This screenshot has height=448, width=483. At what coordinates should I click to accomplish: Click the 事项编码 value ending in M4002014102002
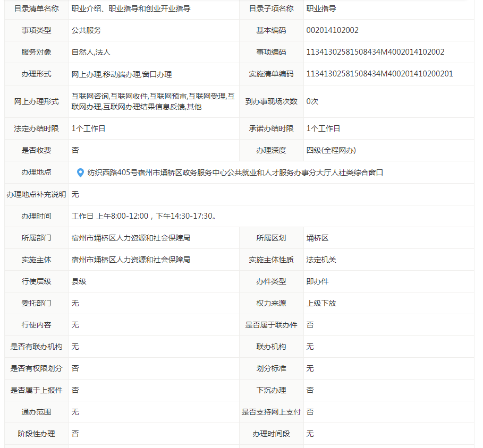(375, 52)
